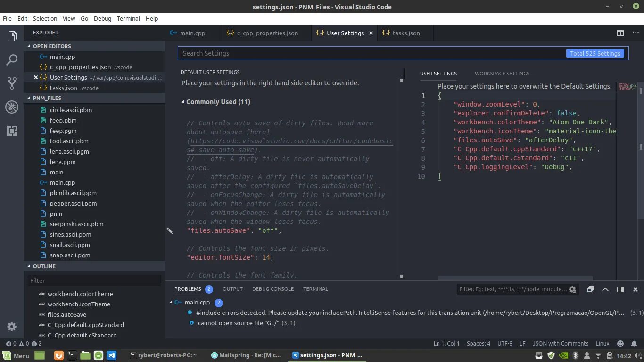
Task: Open notifications bell in status bar
Action: click(x=634, y=344)
